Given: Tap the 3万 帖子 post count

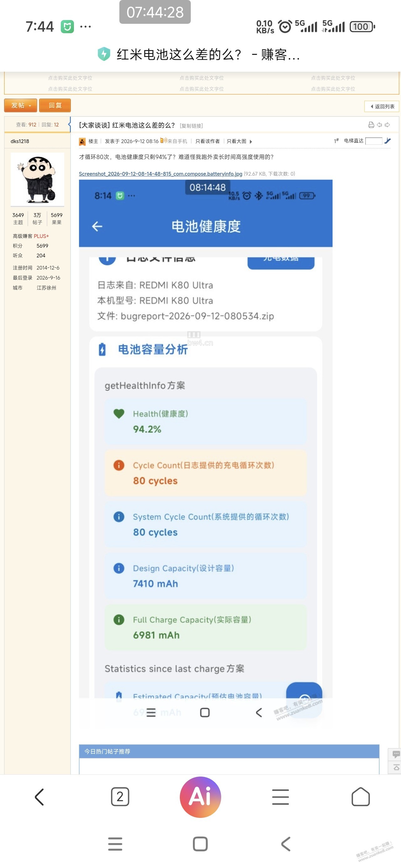Looking at the screenshot, I should click(37, 218).
